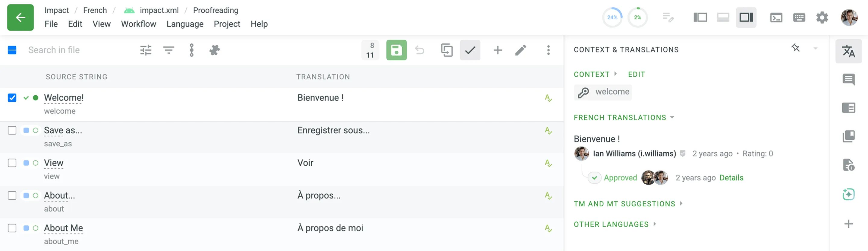Click the puzzle piece plugins icon
The height and width of the screenshot is (251, 868).
(214, 50)
